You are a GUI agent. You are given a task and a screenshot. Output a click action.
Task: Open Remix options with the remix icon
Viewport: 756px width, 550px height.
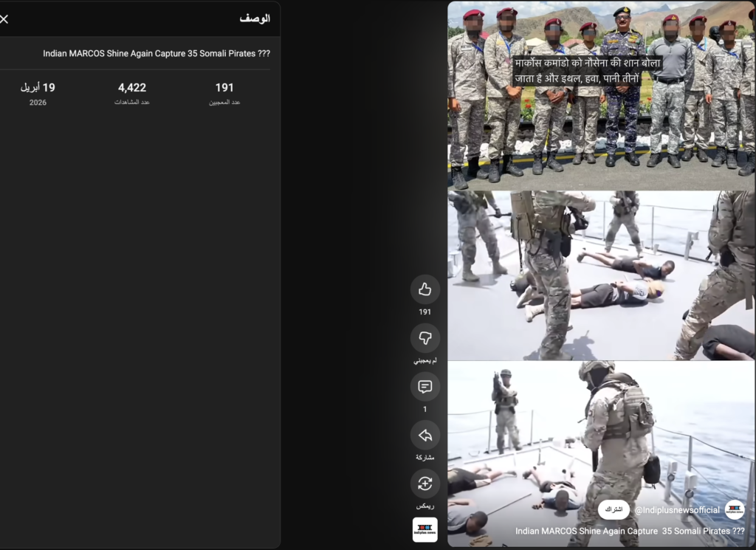coord(425,484)
